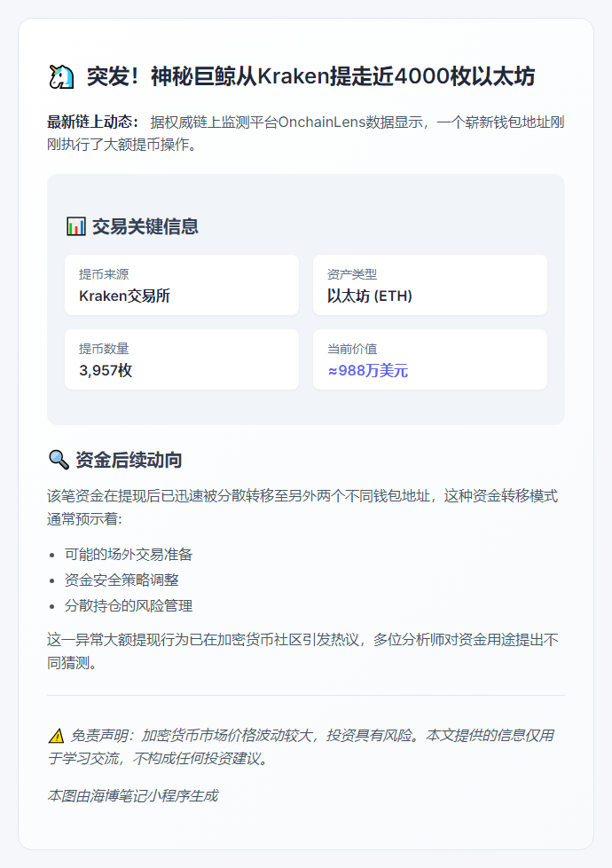This screenshot has width=612, height=868.
Task: Click the bullet 资金安全策略调整
Action: (x=122, y=580)
